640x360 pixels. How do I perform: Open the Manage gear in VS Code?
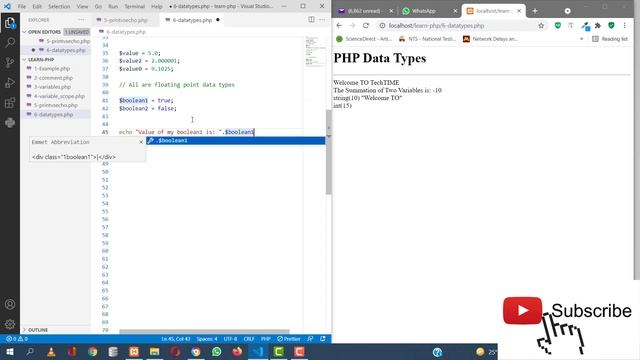click(x=10, y=324)
